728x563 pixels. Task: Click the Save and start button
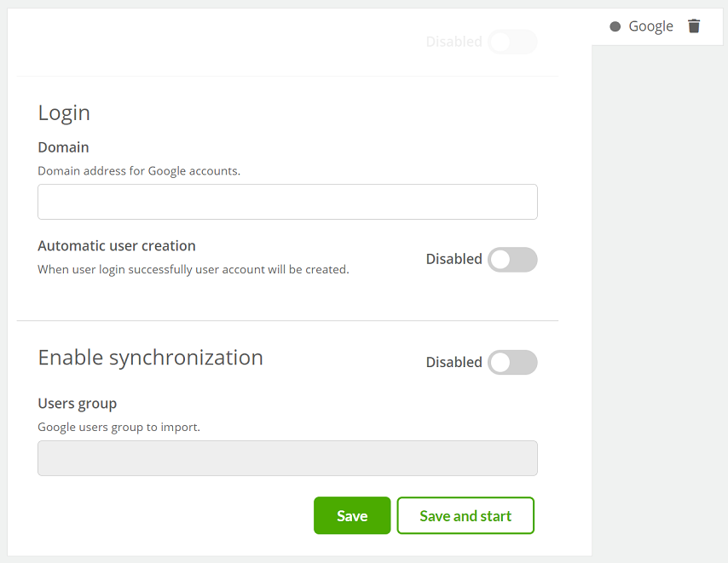click(465, 515)
